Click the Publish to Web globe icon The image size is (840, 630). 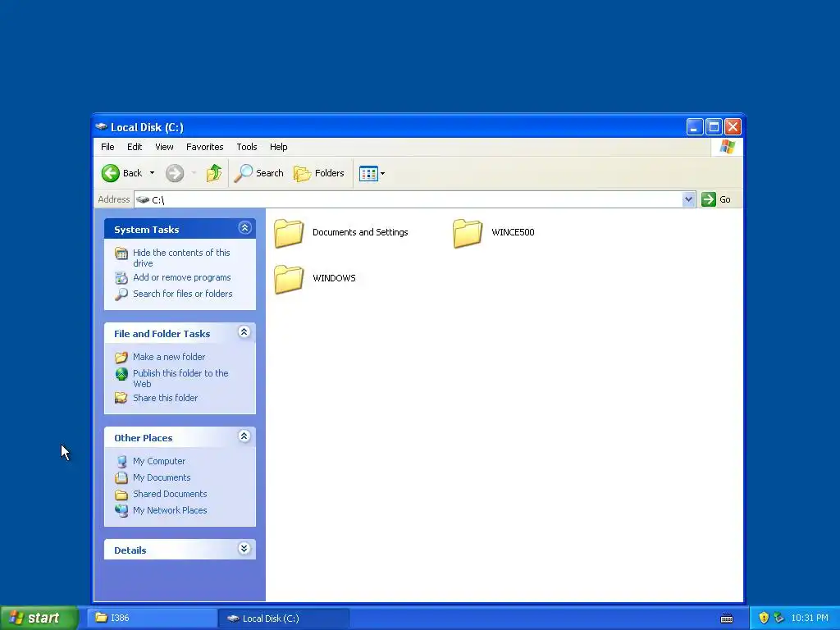coord(121,373)
